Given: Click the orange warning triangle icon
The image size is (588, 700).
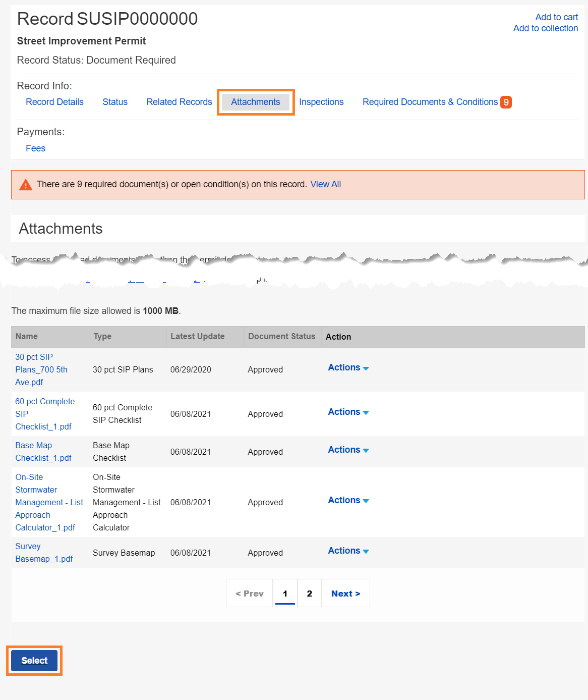Looking at the screenshot, I should pos(24,184).
